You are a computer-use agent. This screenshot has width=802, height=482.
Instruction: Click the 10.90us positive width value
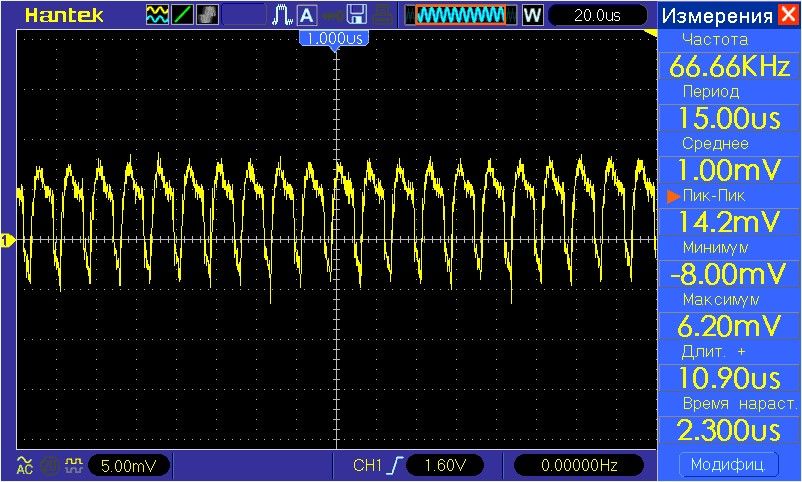tap(729, 379)
